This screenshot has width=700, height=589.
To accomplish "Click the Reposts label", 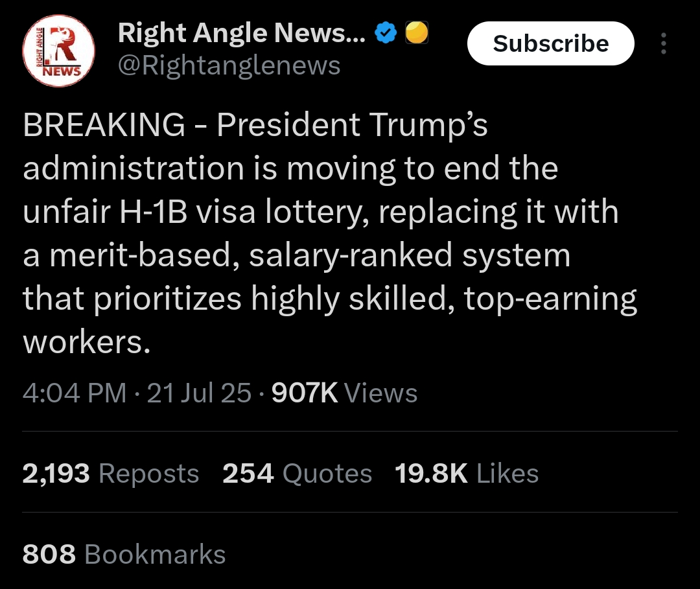I will coord(148,474).
